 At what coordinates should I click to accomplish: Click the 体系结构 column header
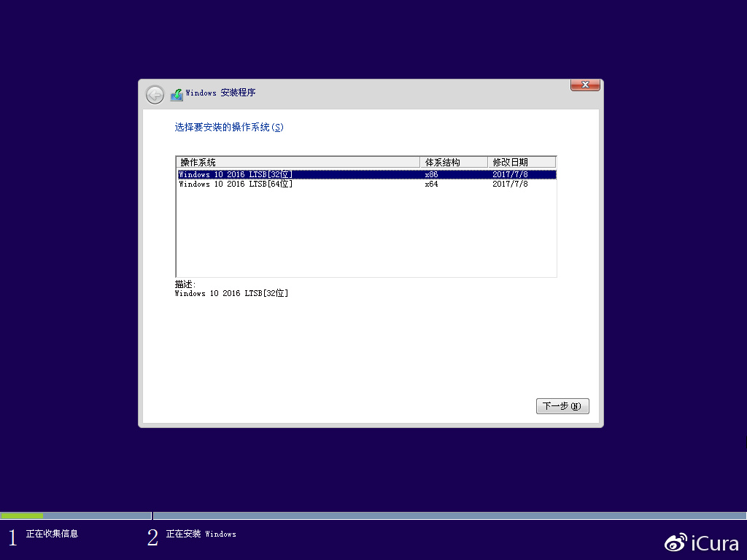click(x=454, y=162)
